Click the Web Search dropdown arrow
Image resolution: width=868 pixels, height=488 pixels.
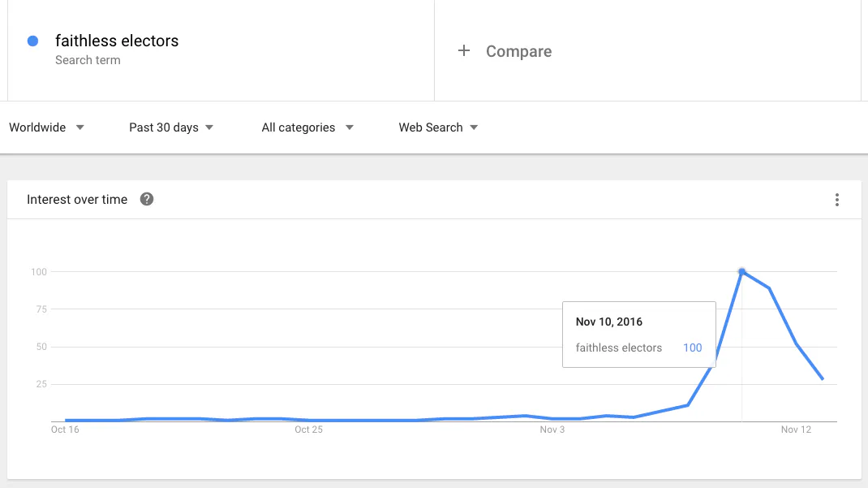474,127
